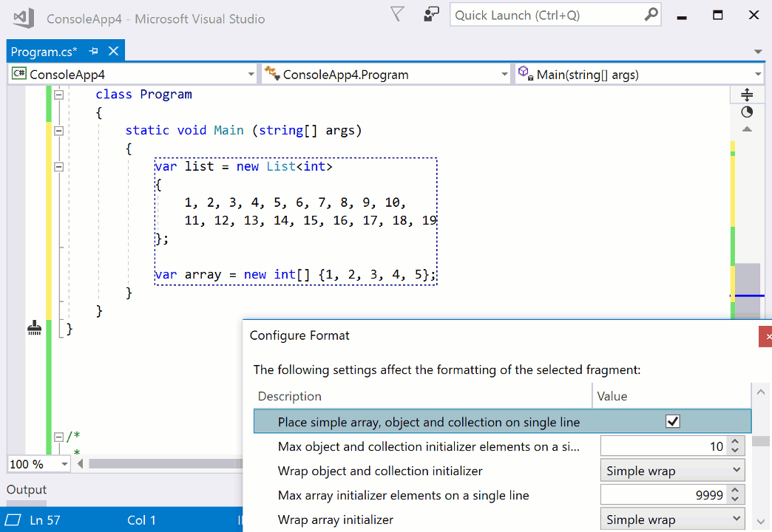
Task: Click the Quick Launch magnifier icon
Action: [x=651, y=15]
